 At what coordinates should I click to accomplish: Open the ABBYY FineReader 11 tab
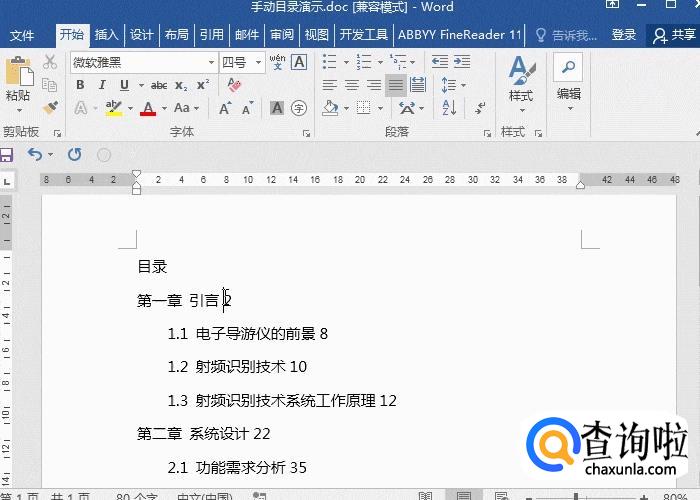coord(460,34)
